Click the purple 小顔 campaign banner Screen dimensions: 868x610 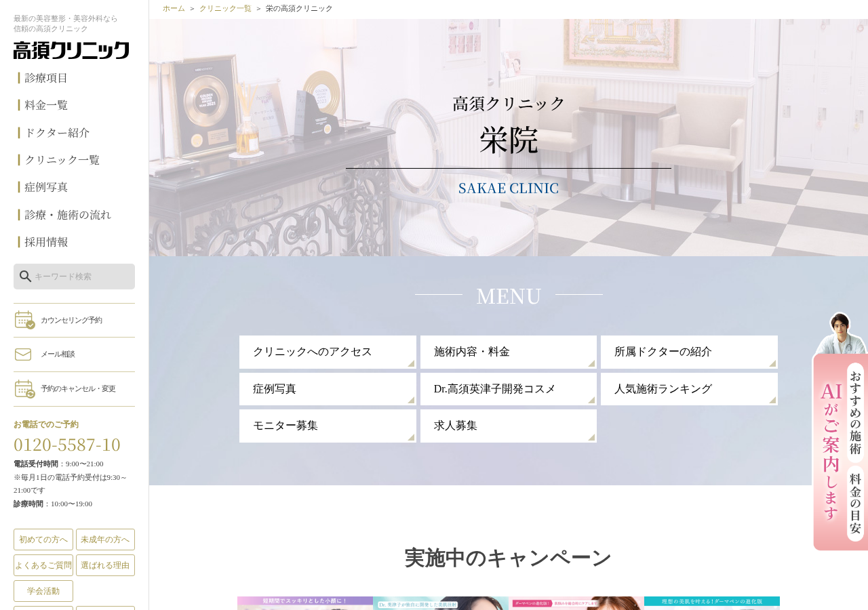[305, 603]
